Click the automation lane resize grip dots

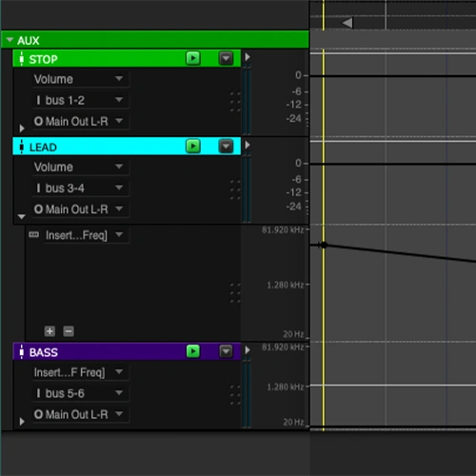point(235,293)
